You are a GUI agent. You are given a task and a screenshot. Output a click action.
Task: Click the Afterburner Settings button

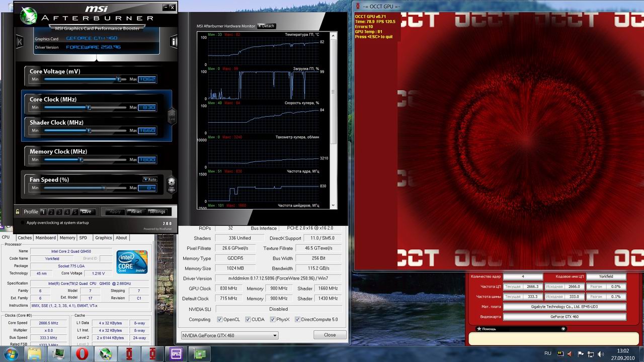click(x=157, y=212)
